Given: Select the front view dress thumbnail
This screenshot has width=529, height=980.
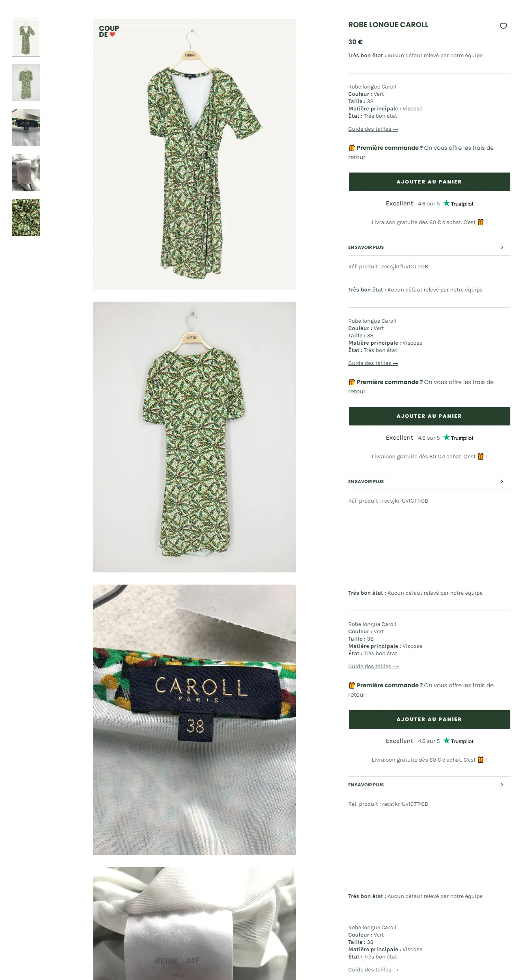Looking at the screenshot, I should point(26,37).
